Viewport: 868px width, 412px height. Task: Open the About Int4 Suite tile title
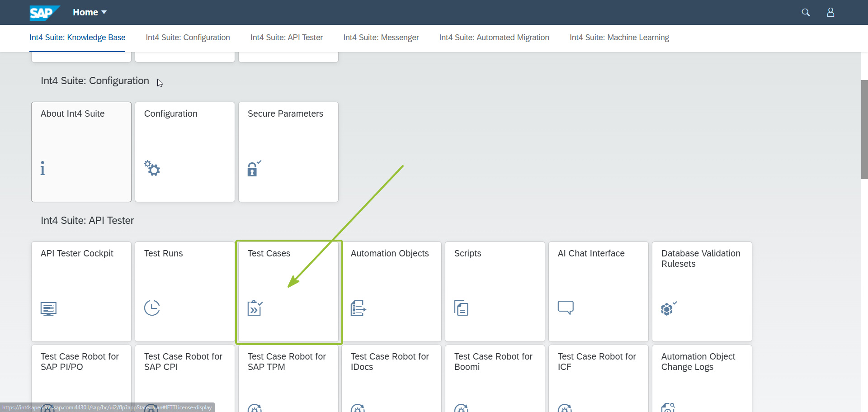pos(72,114)
